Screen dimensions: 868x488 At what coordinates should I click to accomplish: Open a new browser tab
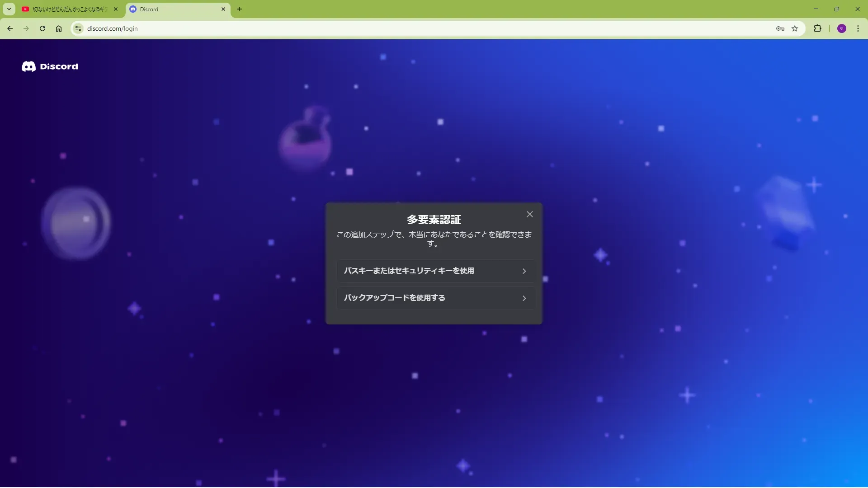(x=240, y=9)
